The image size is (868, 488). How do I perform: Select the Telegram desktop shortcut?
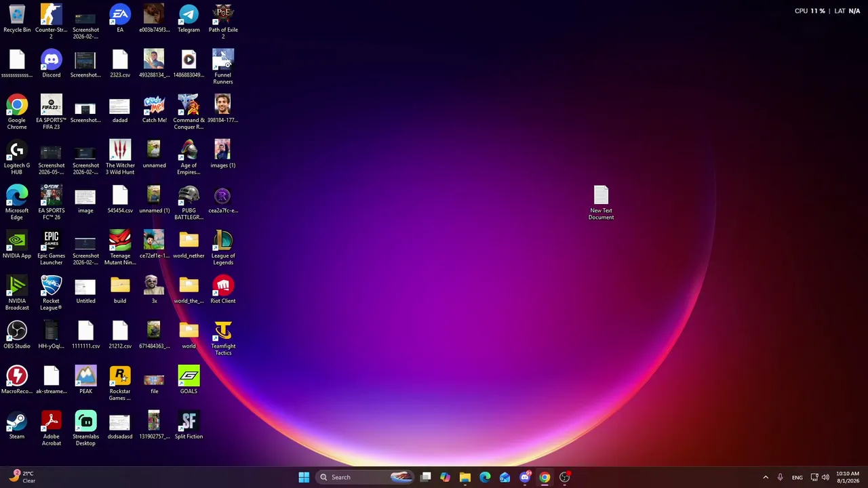pyautogui.click(x=189, y=19)
